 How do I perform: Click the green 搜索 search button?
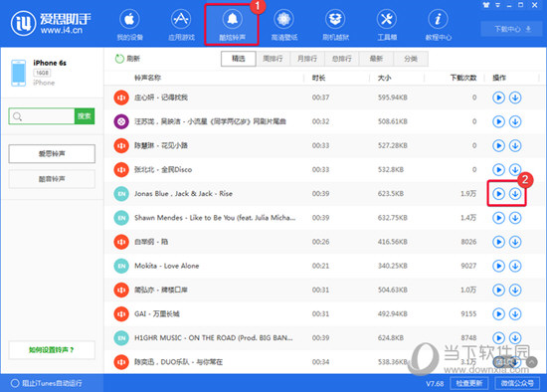[85, 116]
